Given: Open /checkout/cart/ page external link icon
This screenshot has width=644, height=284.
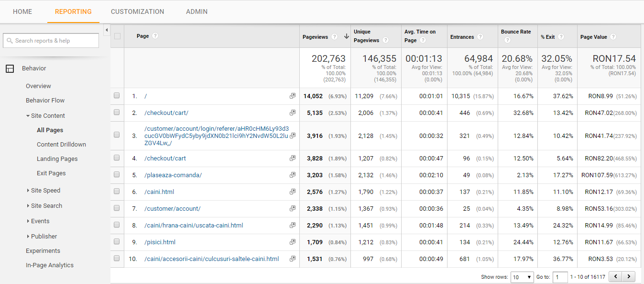Looking at the screenshot, I should (293, 113).
